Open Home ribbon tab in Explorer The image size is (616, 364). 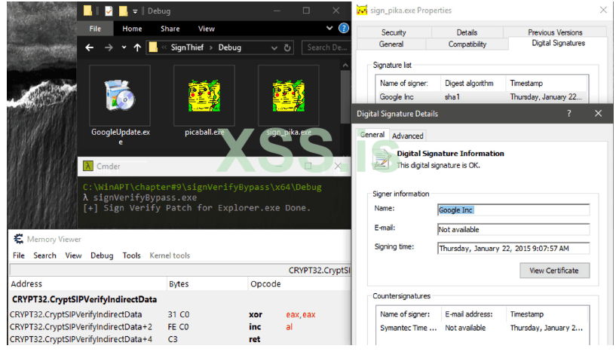pyautogui.click(x=132, y=29)
